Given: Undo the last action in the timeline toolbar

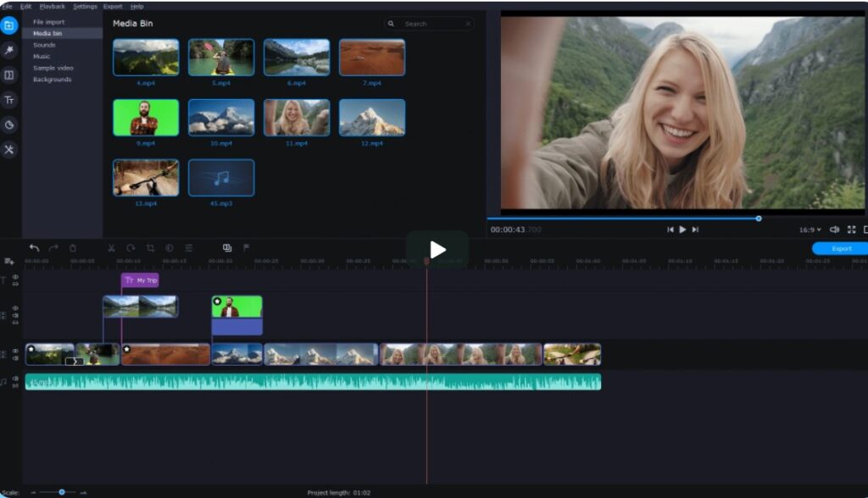Looking at the screenshot, I should pyautogui.click(x=34, y=248).
